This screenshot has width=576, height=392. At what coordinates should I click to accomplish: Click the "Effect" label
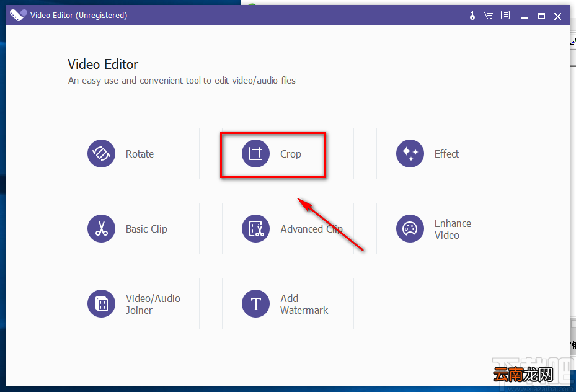point(446,154)
